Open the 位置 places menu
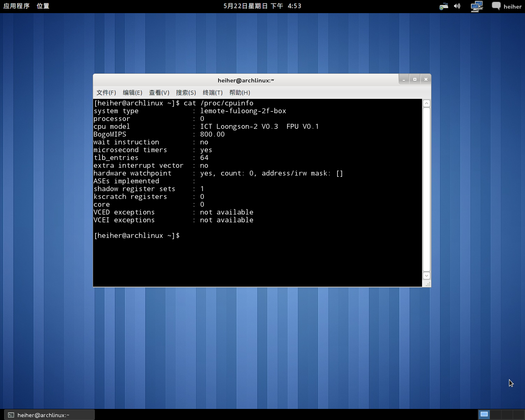 tap(43, 6)
